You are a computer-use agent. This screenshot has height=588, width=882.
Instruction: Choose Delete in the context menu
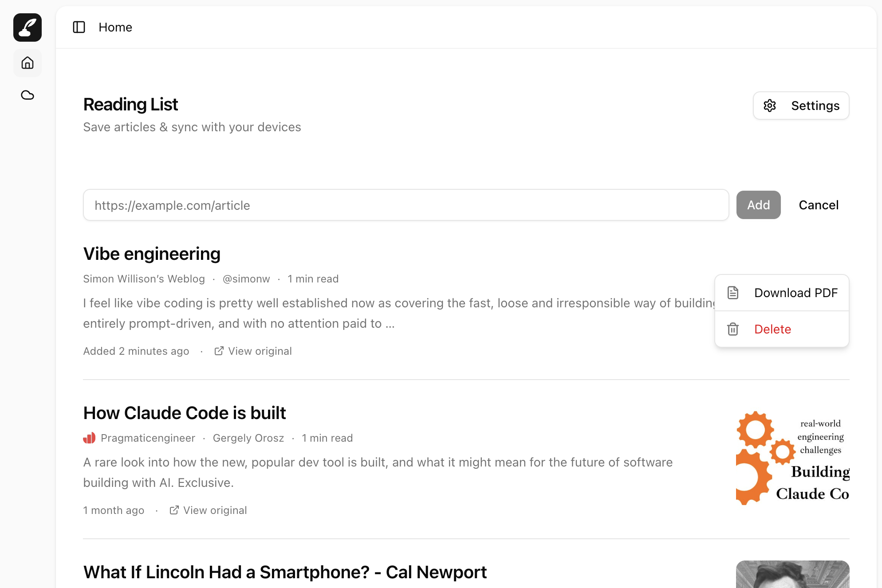772,329
